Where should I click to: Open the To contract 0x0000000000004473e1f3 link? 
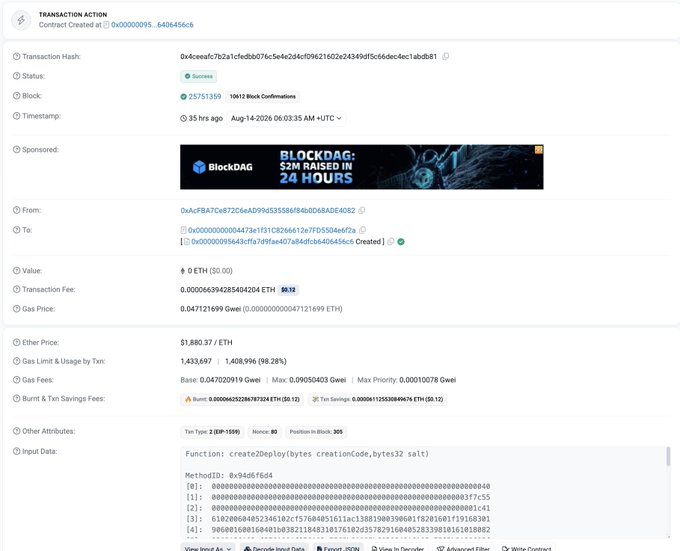coord(271,230)
